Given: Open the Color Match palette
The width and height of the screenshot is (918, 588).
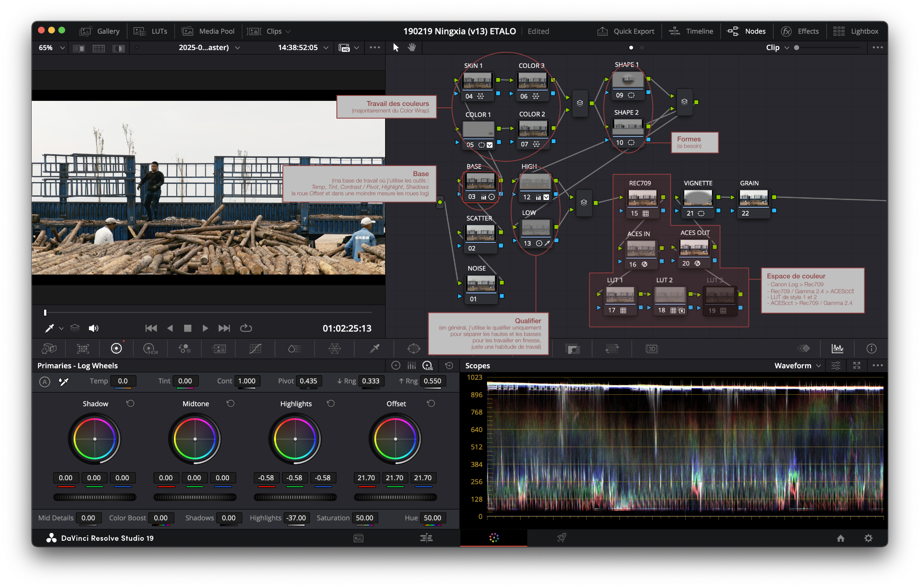Looking at the screenshot, I should (83, 349).
